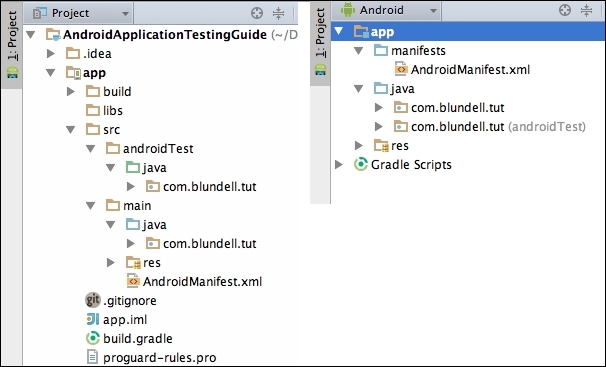Expand com.blundell.tut under androidTest
Image resolution: width=606 pixels, height=367 pixels.
[x=131, y=187]
